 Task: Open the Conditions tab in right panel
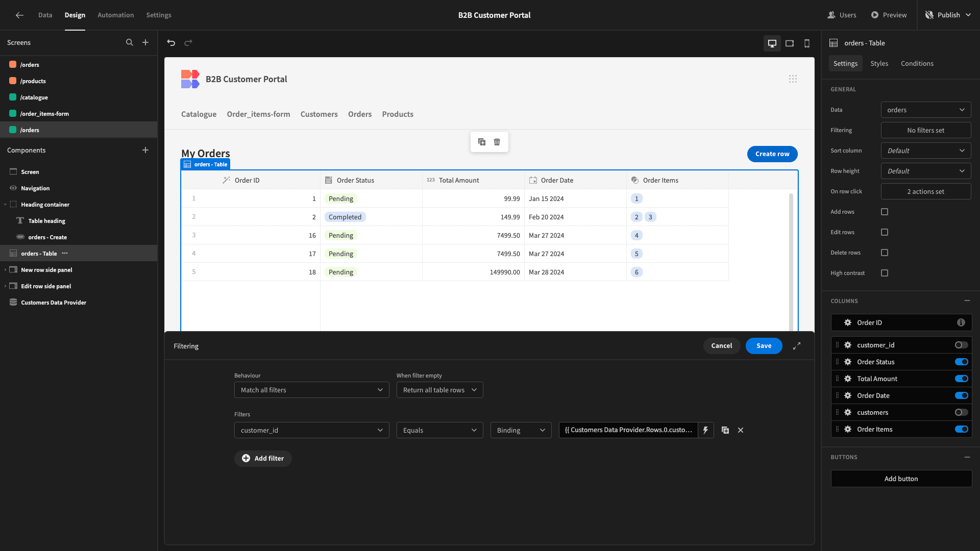click(917, 64)
